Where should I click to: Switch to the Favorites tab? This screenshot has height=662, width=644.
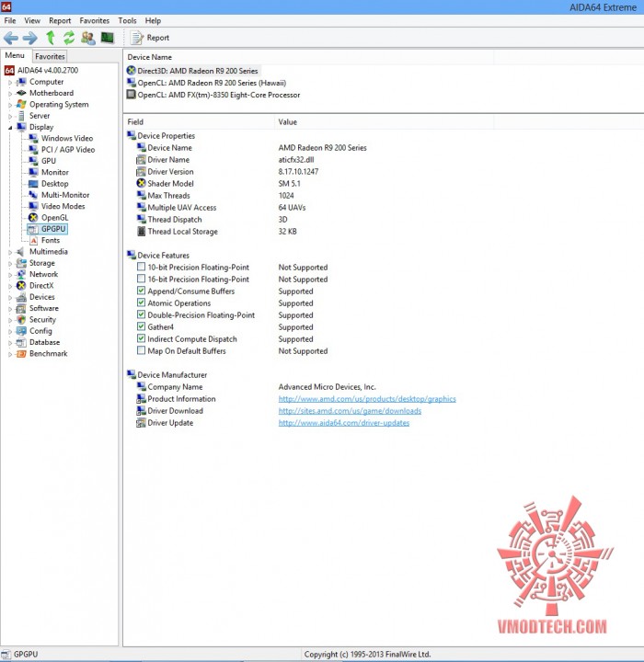(50, 56)
